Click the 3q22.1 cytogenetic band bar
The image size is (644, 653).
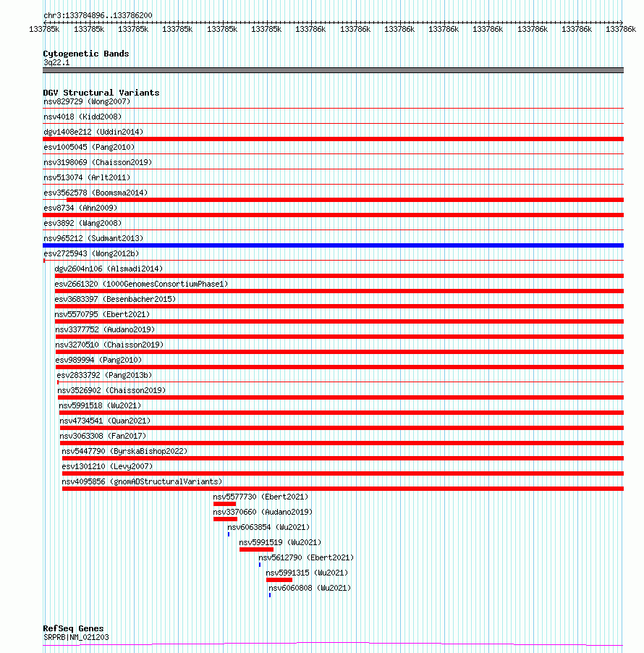click(x=333, y=70)
